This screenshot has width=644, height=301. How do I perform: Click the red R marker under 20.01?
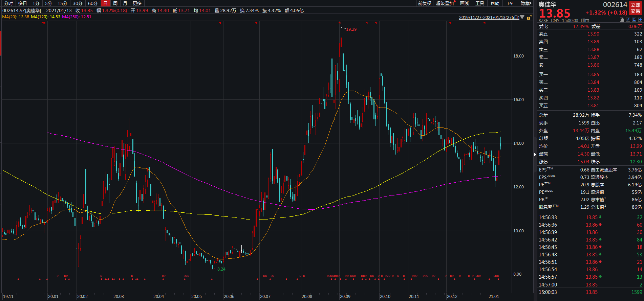58,276
